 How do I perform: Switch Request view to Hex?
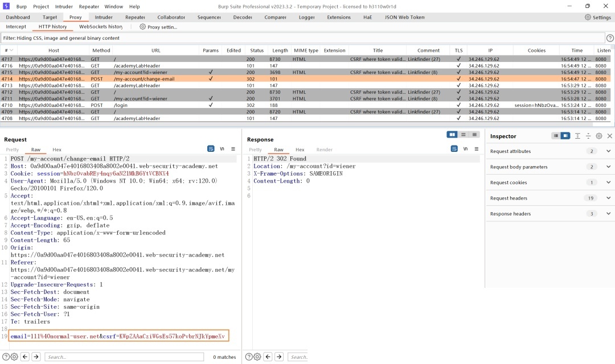pyautogui.click(x=57, y=150)
